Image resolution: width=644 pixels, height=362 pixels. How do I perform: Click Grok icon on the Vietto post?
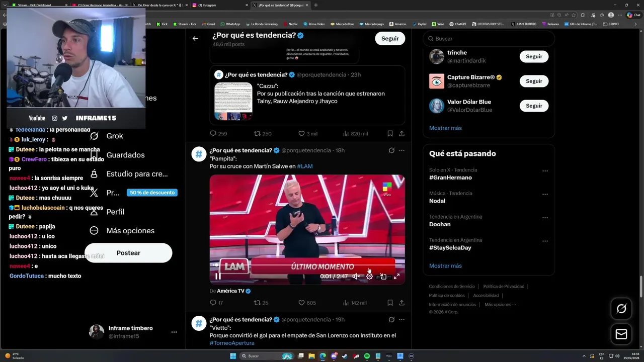coord(391,319)
